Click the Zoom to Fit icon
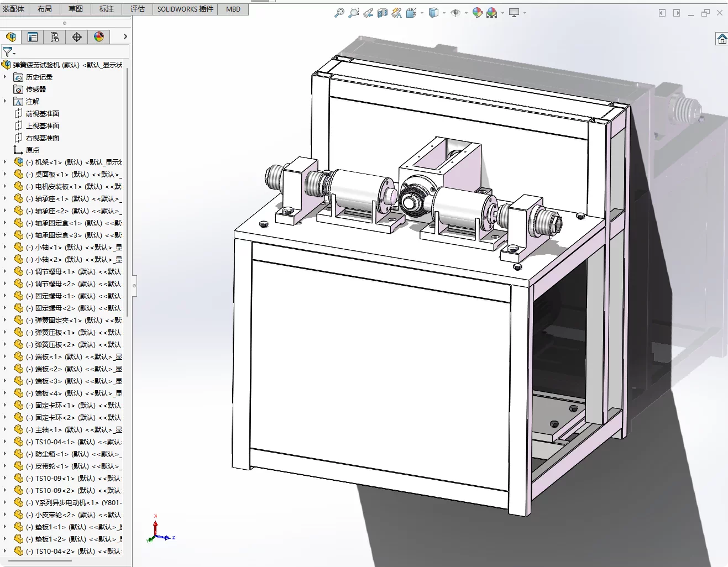728x567 pixels. pos(339,12)
